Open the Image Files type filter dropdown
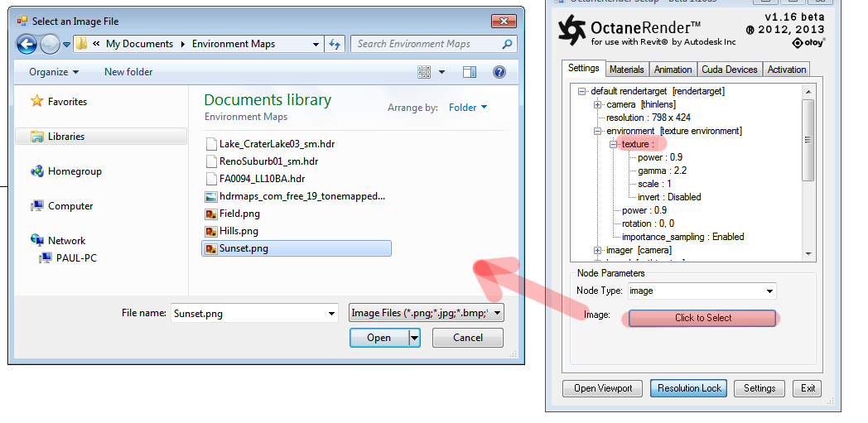868x423 pixels. (x=427, y=314)
